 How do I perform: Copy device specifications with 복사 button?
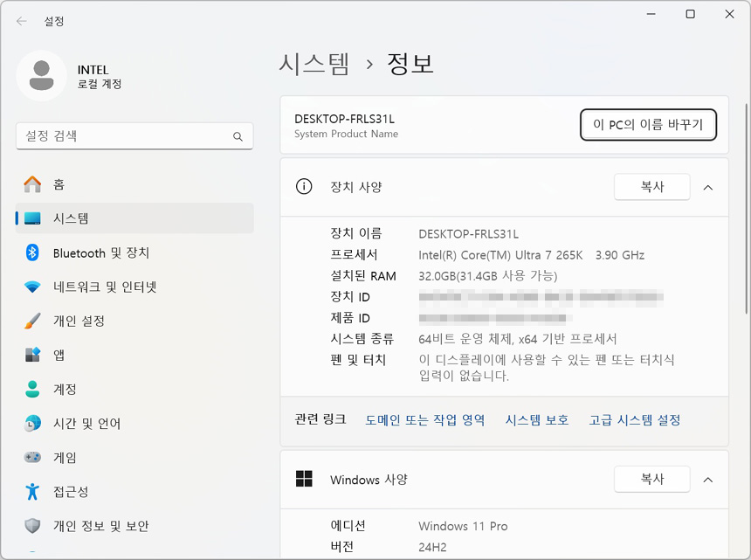coord(651,187)
